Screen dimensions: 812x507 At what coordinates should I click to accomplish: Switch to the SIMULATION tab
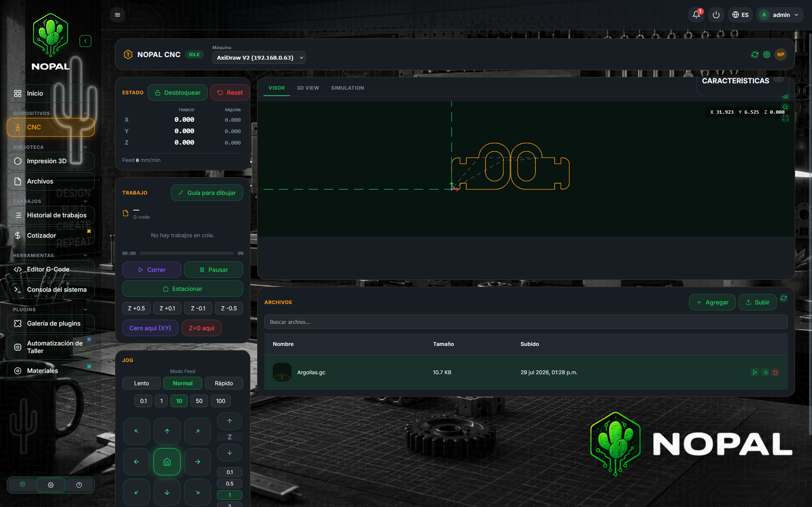pyautogui.click(x=348, y=88)
